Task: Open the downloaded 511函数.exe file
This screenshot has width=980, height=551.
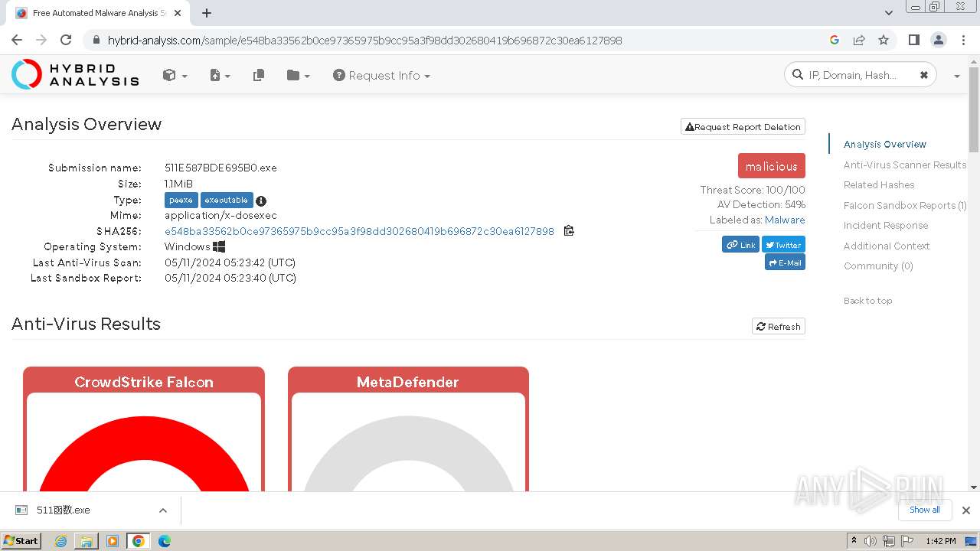Action: point(64,510)
